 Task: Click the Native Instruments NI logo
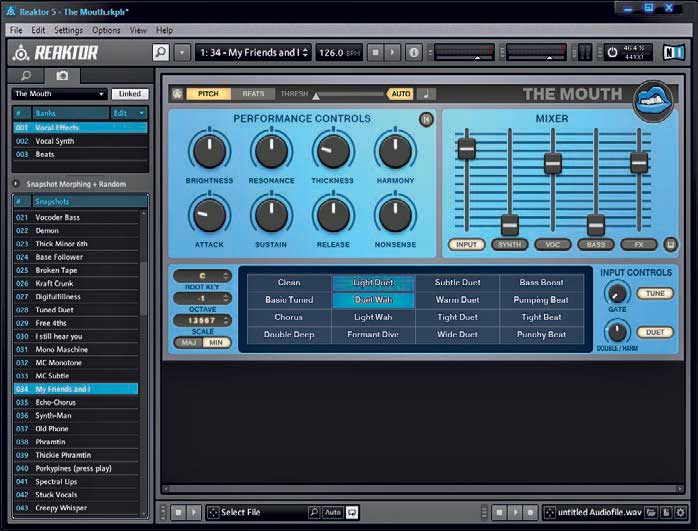(x=673, y=53)
